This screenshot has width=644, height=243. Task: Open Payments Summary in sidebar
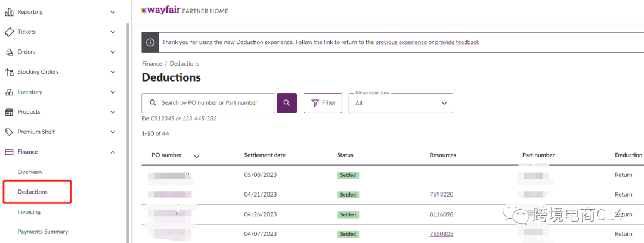point(43,232)
